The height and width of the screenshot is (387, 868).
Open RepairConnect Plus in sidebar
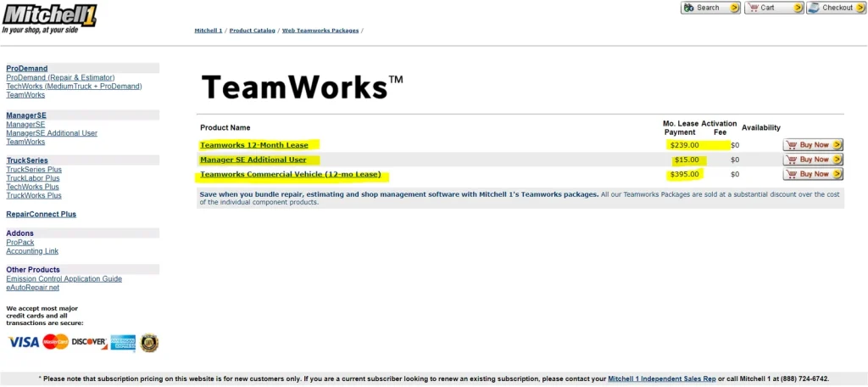coord(41,214)
